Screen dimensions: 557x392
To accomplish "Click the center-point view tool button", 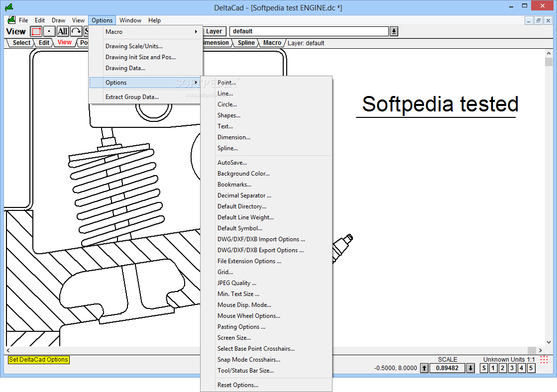I will coord(49,31).
